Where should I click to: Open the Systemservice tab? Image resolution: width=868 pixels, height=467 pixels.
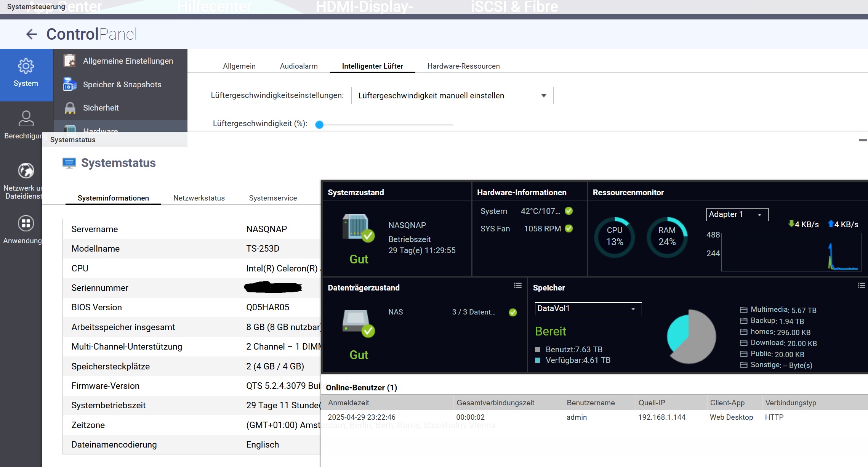273,198
